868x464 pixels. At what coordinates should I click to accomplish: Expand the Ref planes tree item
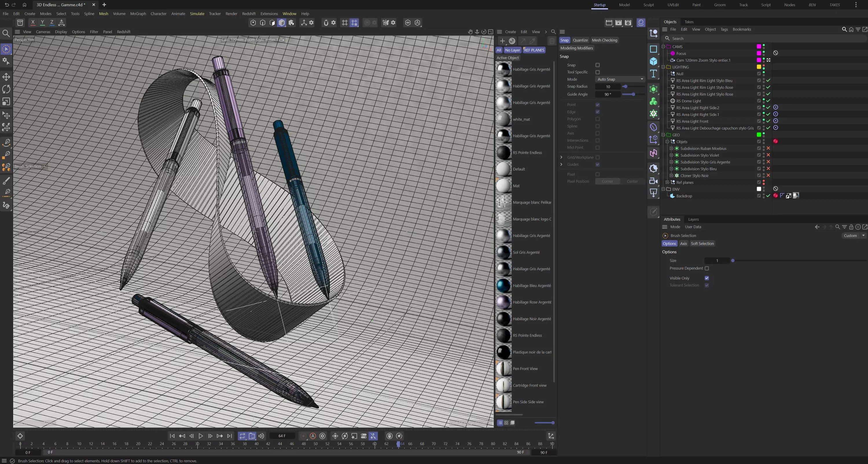click(667, 182)
